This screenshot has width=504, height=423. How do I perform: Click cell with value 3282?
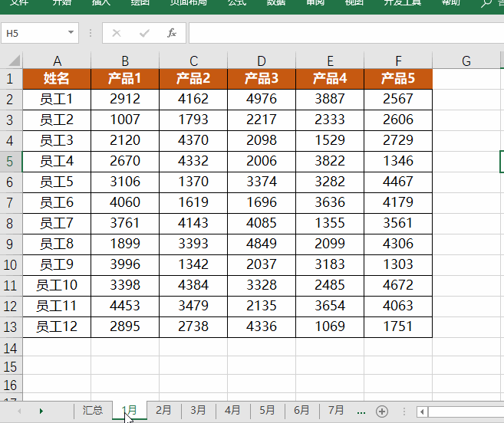(x=330, y=182)
